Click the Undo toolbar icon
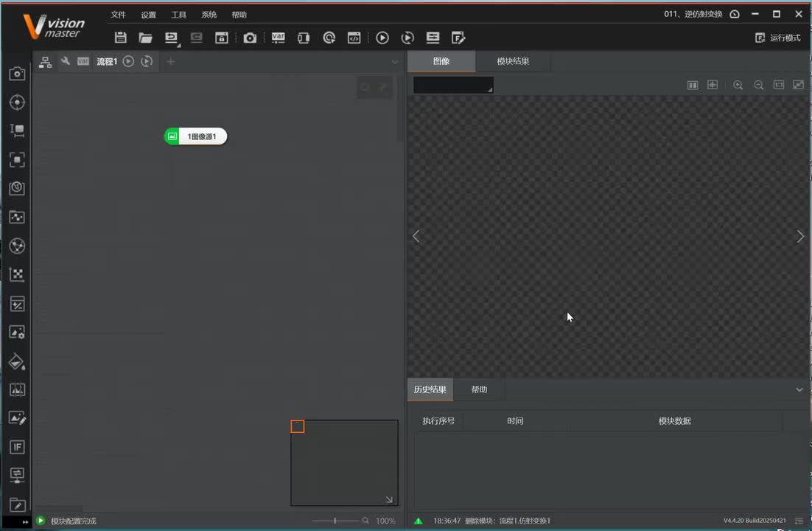This screenshot has width=812, height=531. coord(171,38)
